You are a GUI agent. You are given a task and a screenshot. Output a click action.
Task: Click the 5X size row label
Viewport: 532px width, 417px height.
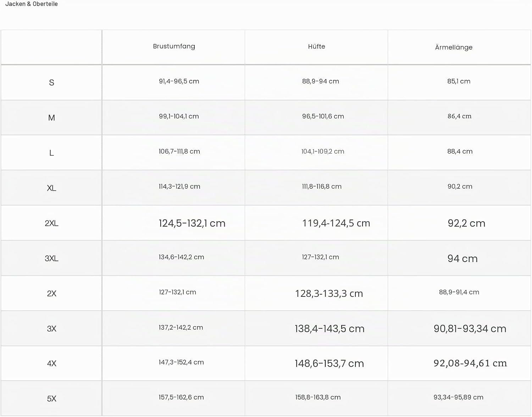tap(51, 398)
